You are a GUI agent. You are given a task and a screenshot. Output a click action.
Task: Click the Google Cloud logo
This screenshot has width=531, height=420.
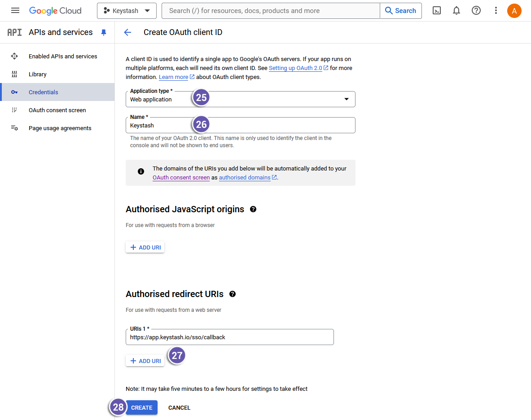tap(55, 11)
